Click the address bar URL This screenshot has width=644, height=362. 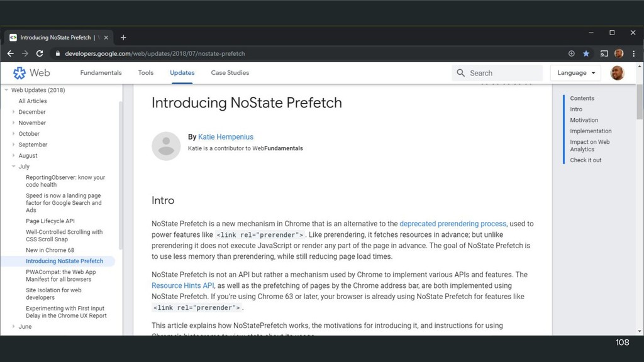point(155,54)
